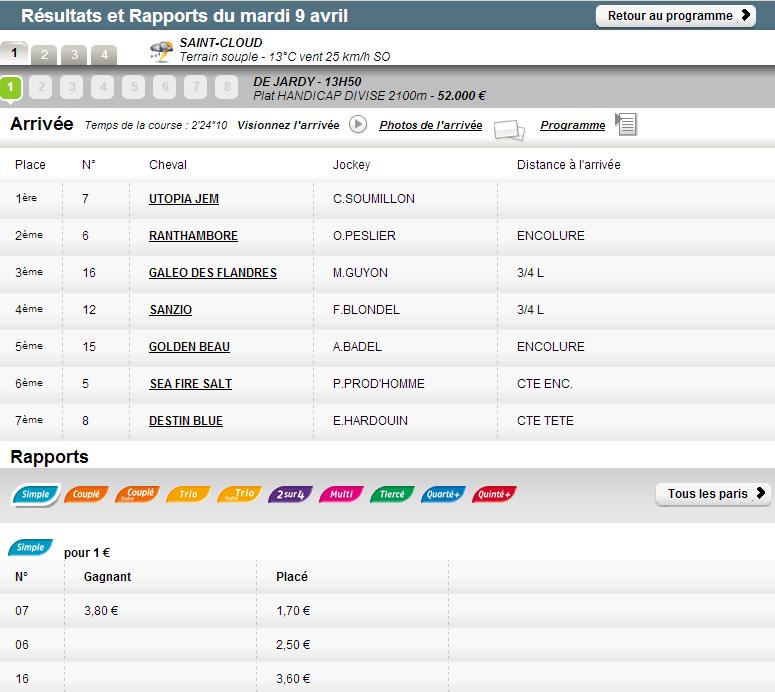
Task: Select race number 3
Action: 71,88
